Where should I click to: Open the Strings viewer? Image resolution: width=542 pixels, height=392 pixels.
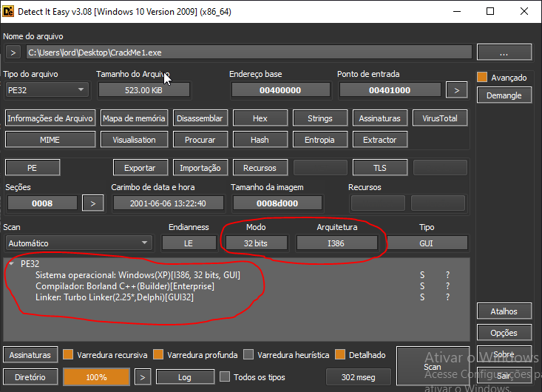[319, 118]
